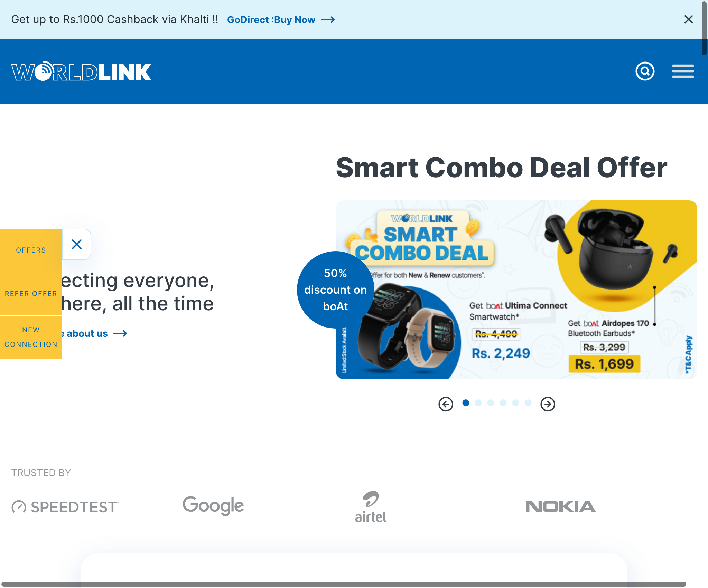Dismiss the Khalti cashback banner
Viewport: 708px width, 588px height.
point(688,19)
